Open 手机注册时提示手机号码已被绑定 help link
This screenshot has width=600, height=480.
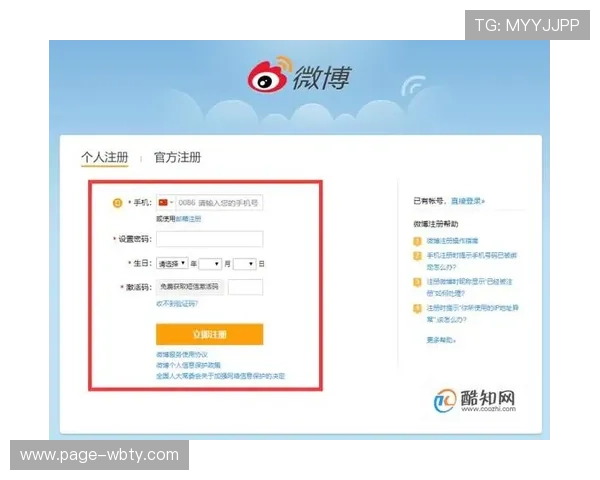[471, 261]
